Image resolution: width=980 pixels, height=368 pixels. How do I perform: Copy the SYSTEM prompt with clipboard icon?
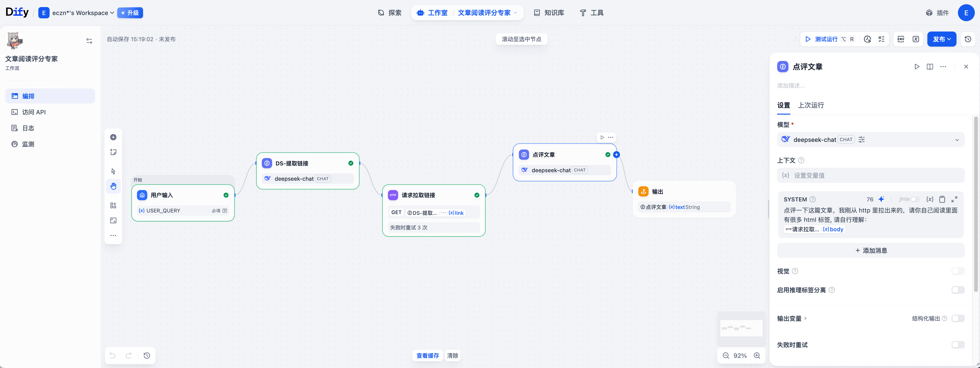click(942, 199)
